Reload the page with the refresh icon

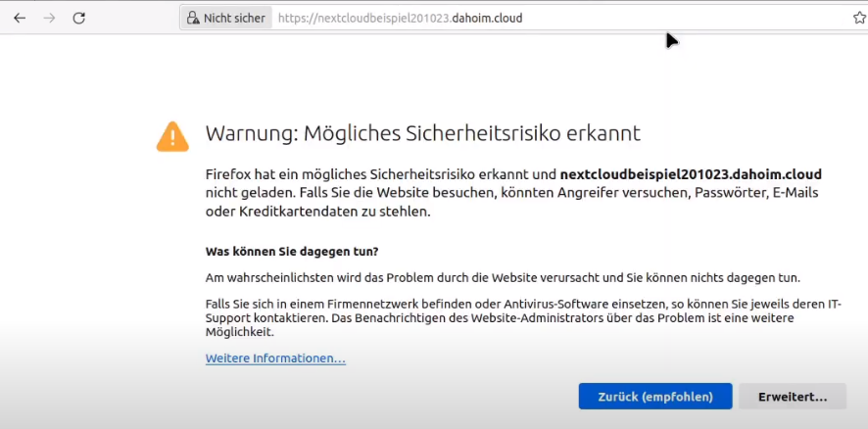pyautogui.click(x=79, y=19)
